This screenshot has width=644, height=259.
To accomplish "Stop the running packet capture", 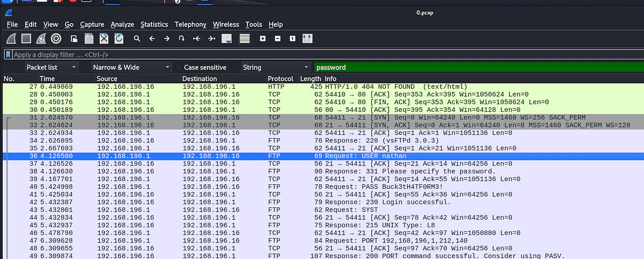I will point(26,39).
